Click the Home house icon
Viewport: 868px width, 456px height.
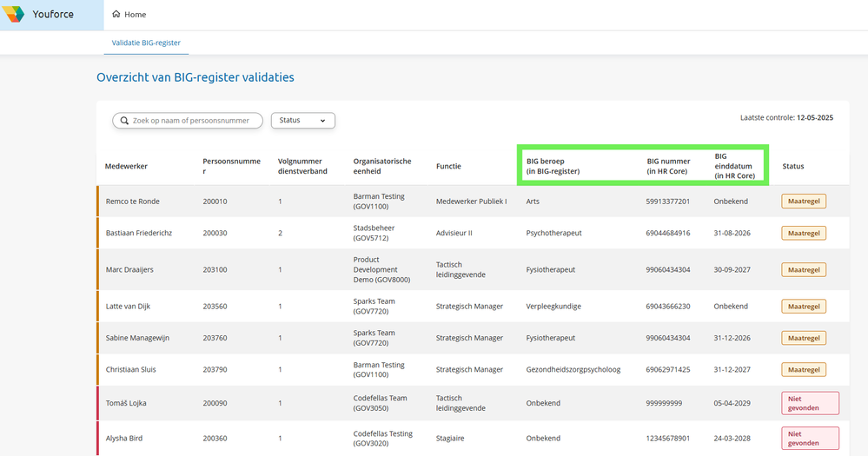(116, 15)
